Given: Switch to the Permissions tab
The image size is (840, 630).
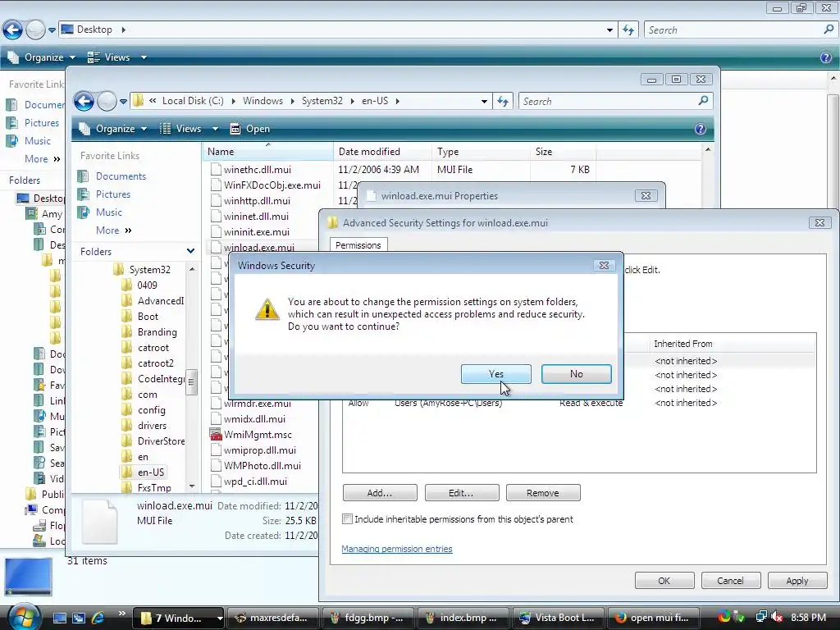Looking at the screenshot, I should [358, 244].
